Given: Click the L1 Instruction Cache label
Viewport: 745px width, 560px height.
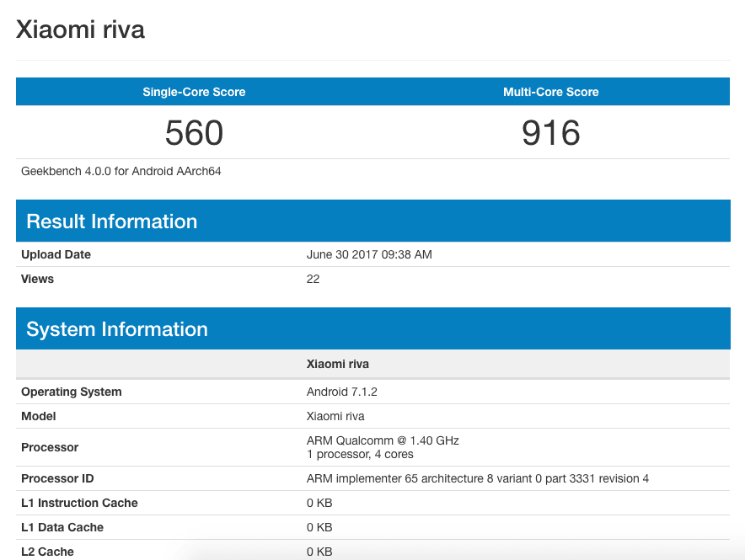Looking at the screenshot, I should tap(79, 503).
